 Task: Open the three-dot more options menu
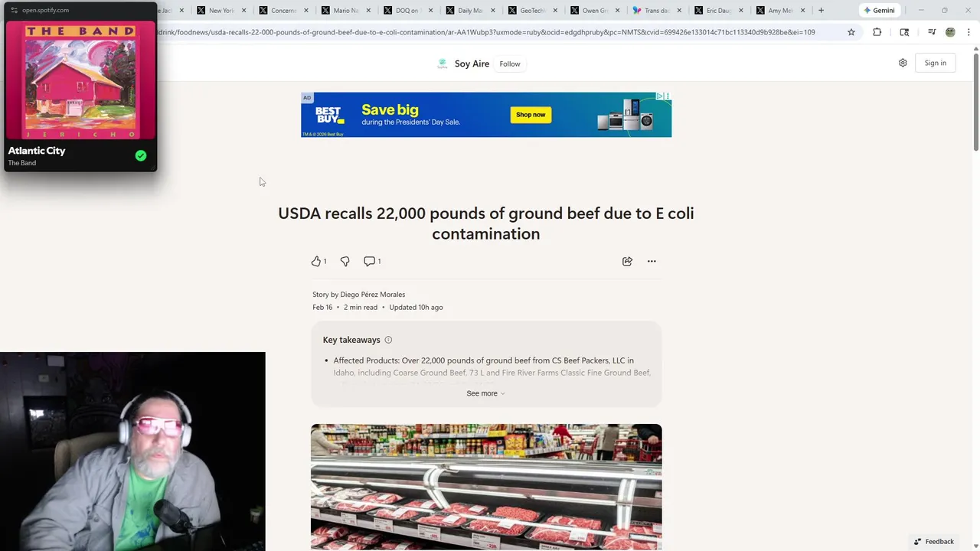pos(652,261)
